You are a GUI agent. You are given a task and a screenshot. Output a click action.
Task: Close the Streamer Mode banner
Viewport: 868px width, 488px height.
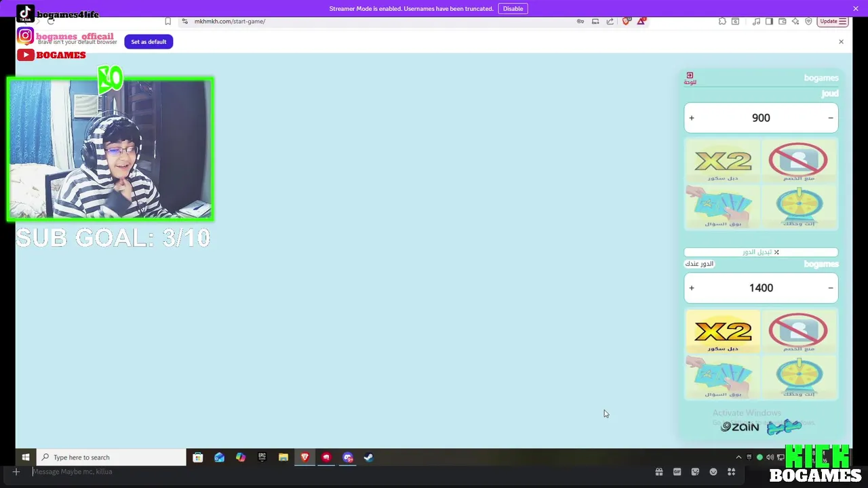(x=856, y=9)
